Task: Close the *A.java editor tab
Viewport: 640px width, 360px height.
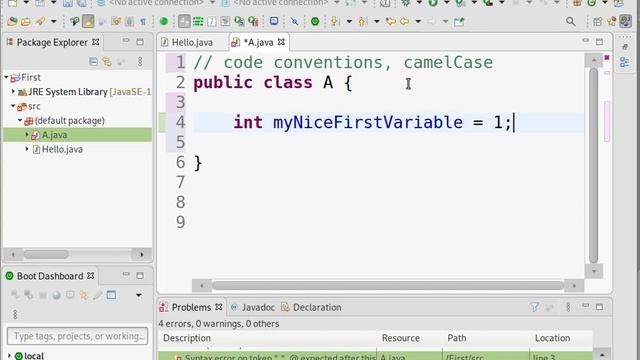Action: coord(281,42)
